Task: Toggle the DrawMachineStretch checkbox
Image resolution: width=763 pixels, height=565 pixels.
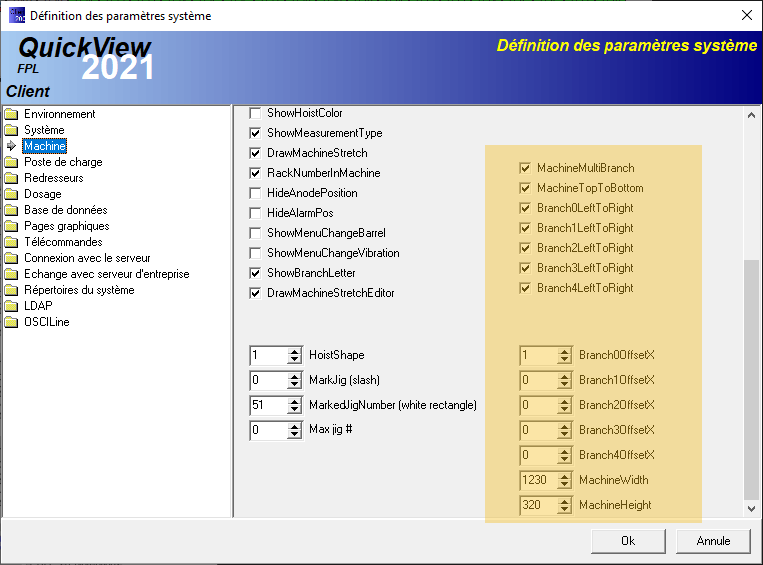Action: click(x=255, y=153)
